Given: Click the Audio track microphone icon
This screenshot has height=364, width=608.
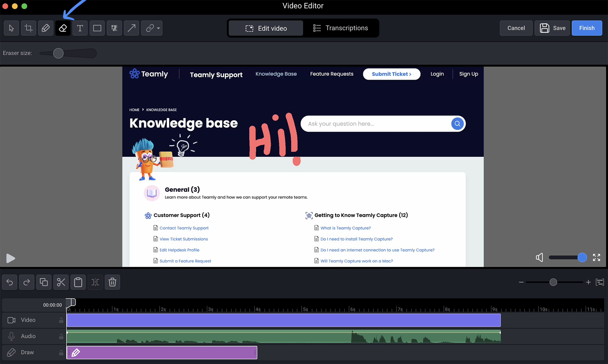Looking at the screenshot, I should [11, 336].
